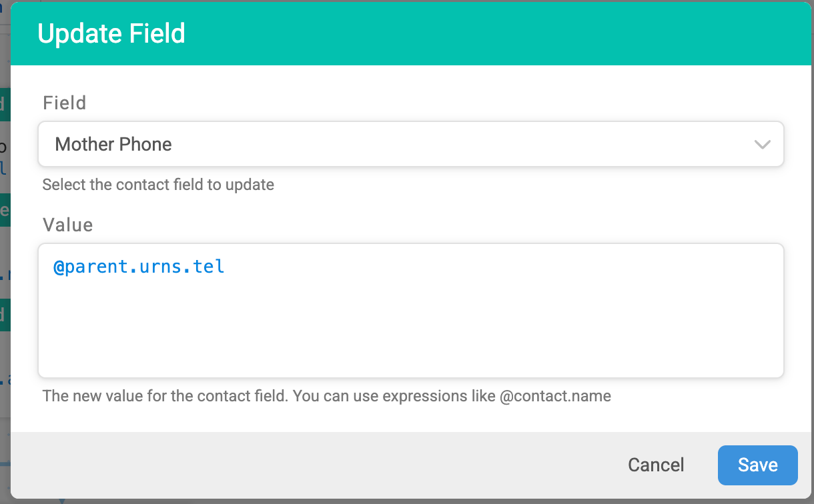Image resolution: width=814 pixels, height=504 pixels.
Task: Click 'Select the contact field to update' hint
Action: point(158,185)
